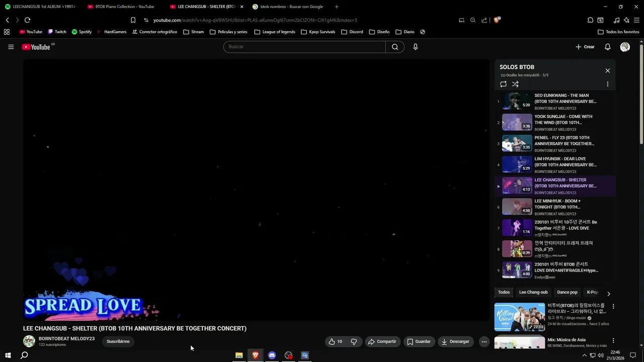The width and height of the screenshot is (644, 362).
Task: Play the 민혁 안티티티티 프래져 playlist item
Action: tap(555, 249)
